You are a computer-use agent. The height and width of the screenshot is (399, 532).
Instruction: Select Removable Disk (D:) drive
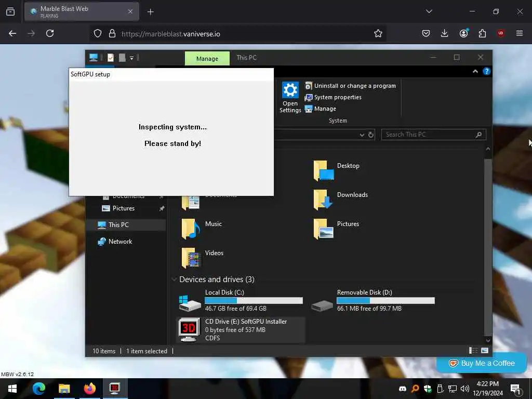click(373, 300)
